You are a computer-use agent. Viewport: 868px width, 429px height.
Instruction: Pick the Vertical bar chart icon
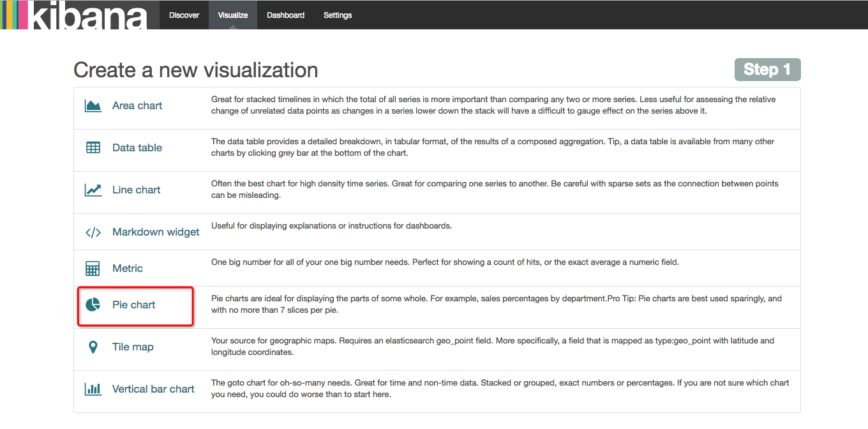pyautogui.click(x=93, y=389)
